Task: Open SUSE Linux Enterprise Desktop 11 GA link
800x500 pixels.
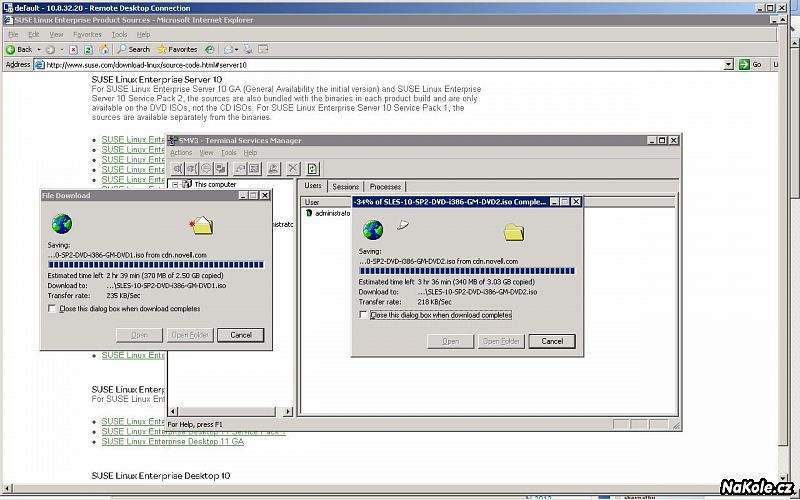Action: 172,441
